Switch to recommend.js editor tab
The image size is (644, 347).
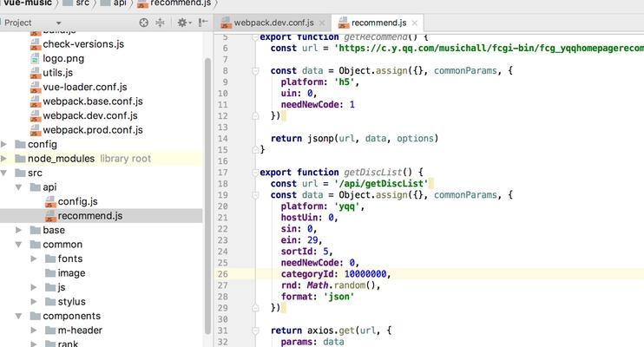click(x=378, y=23)
